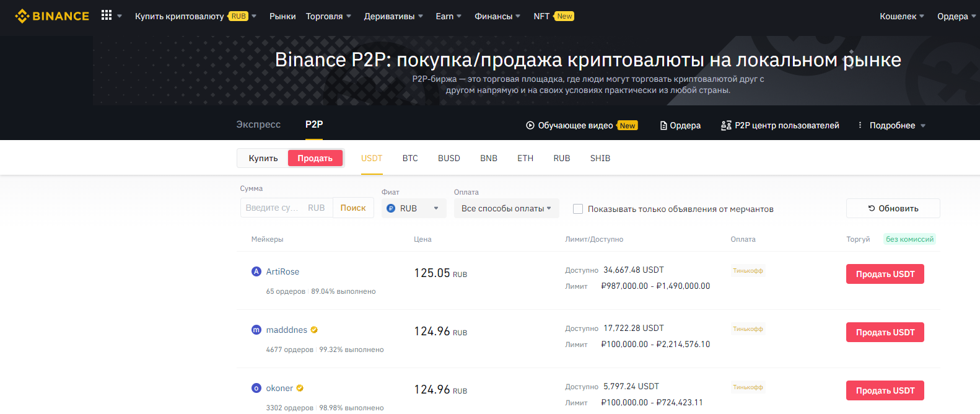Click the P2P центр пользователей people icon
The height and width of the screenshot is (414, 980).
(x=726, y=125)
